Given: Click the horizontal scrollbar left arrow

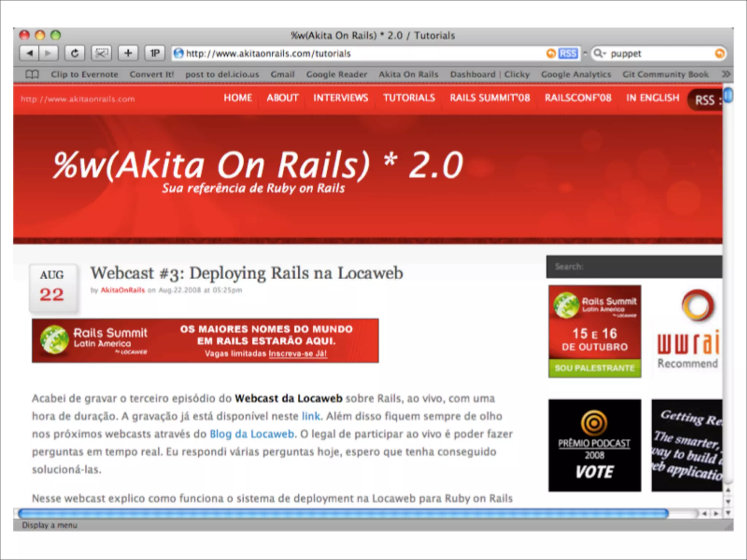Looking at the screenshot, I should pos(705,514).
